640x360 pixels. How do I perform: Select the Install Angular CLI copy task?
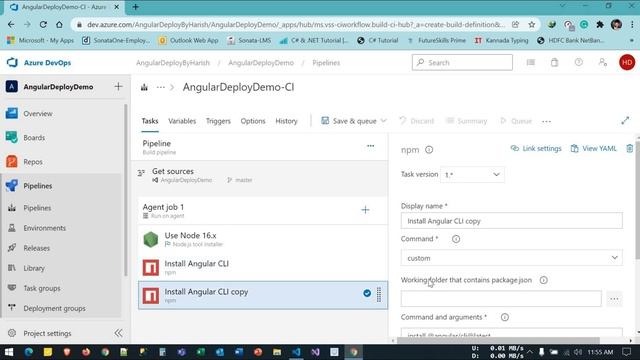tap(262, 295)
